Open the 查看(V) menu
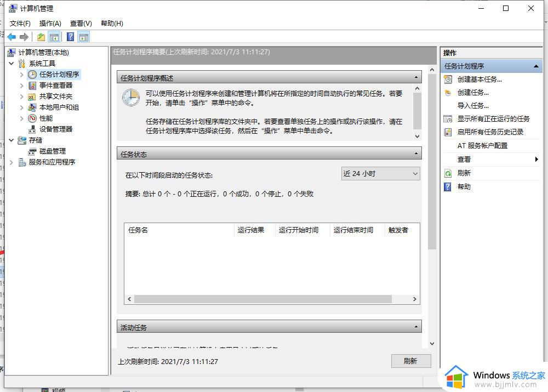 81,24
